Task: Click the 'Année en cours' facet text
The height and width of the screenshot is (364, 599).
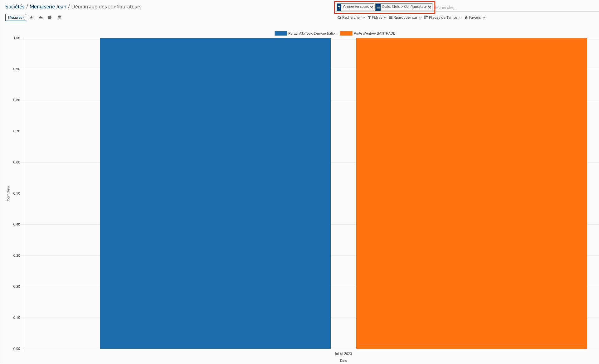Action: (x=356, y=7)
